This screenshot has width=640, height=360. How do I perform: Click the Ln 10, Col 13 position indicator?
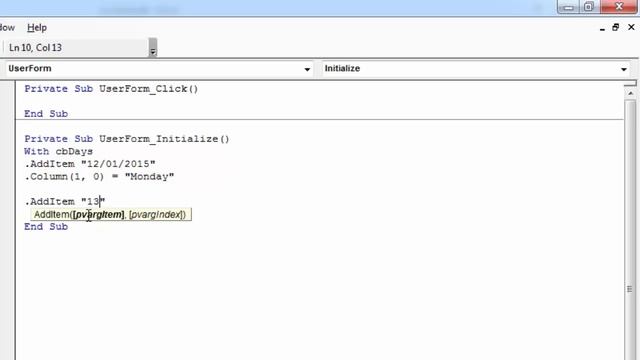[x=36, y=48]
